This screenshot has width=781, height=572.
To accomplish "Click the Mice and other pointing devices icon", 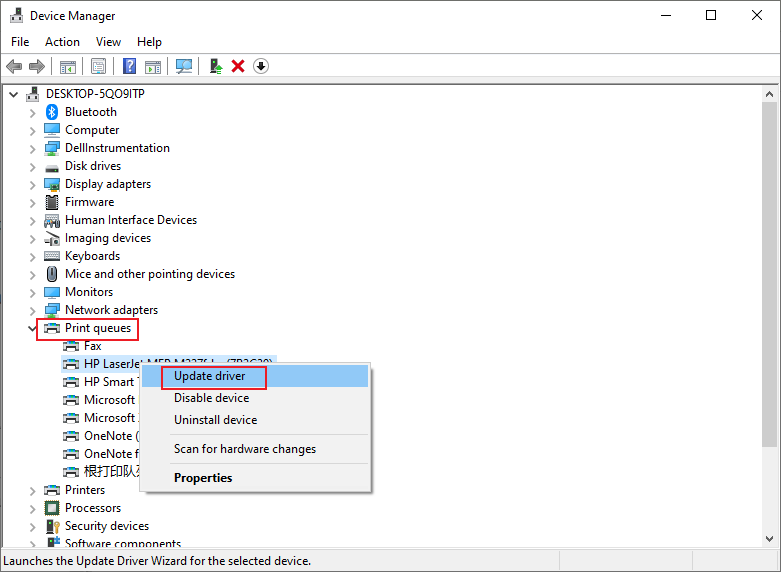I will [x=52, y=274].
